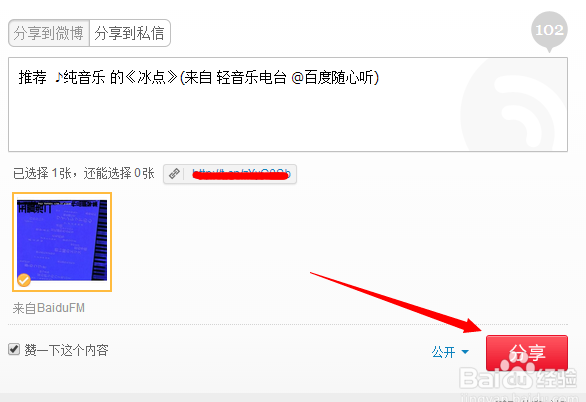Toggle 赞一下这个内容 checkbox
This screenshot has height=402, width=586.
point(14,350)
